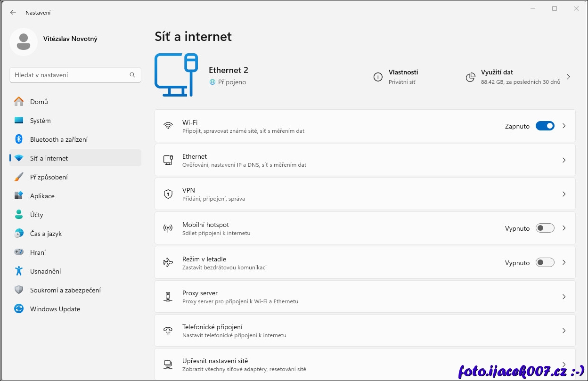Expand the Ethernet settings chevron

tap(564, 160)
